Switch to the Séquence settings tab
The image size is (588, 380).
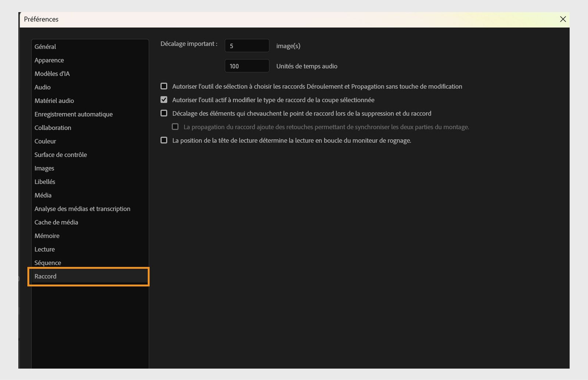point(47,263)
